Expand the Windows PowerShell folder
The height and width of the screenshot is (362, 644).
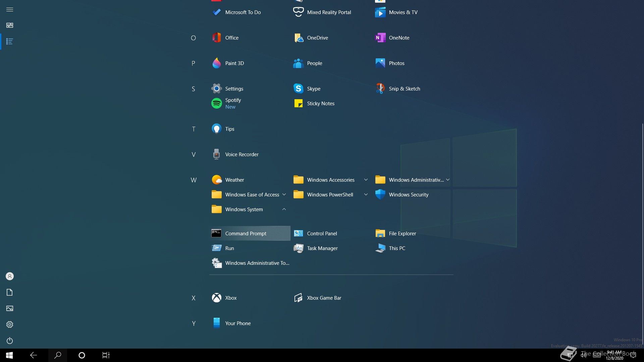pos(331,195)
